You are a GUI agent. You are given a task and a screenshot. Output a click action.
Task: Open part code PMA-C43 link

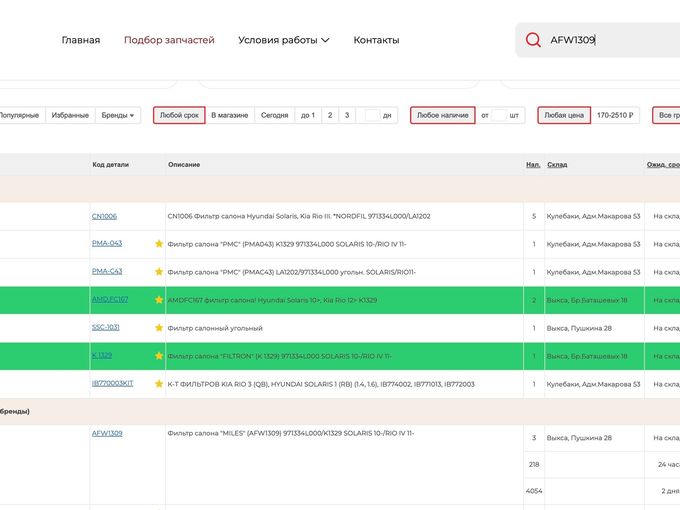pyautogui.click(x=107, y=271)
